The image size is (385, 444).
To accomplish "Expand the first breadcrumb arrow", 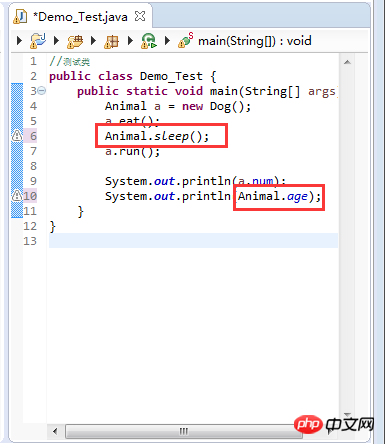I will click(19, 41).
